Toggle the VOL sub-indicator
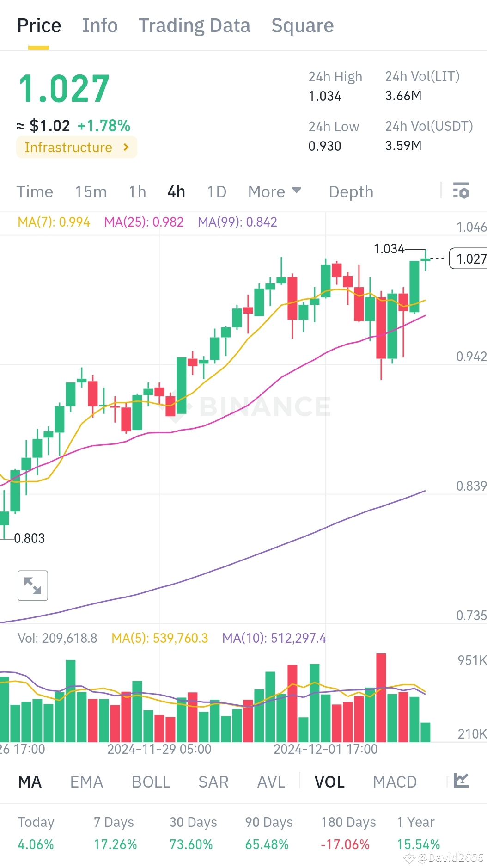The height and width of the screenshot is (868, 487). click(x=329, y=782)
